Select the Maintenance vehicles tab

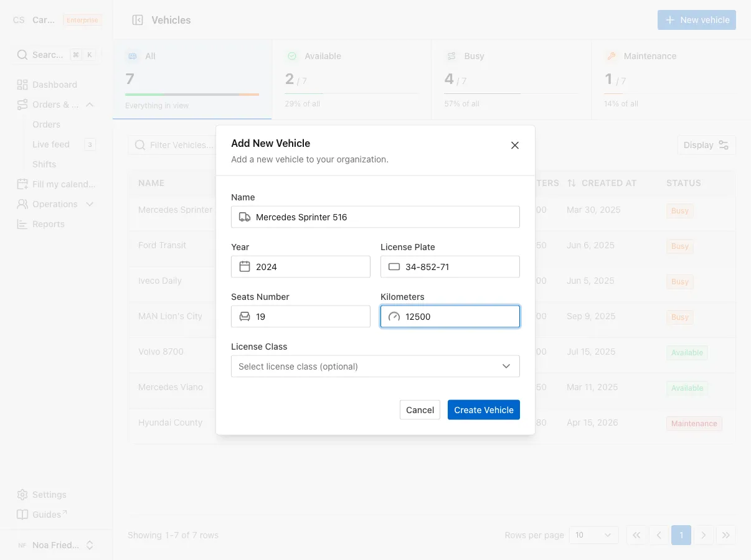point(671,80)
